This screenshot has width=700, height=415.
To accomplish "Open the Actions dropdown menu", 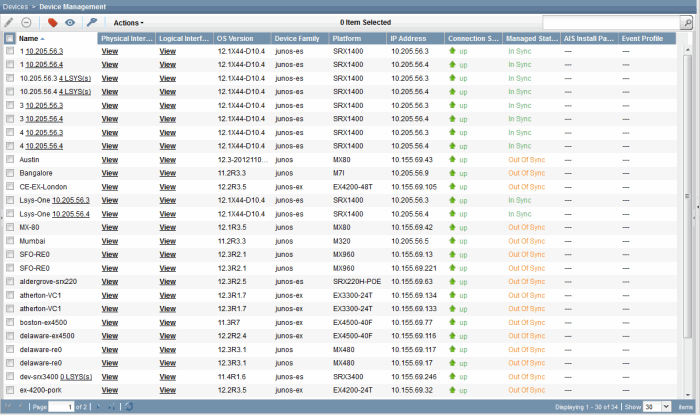I will 128,22.
